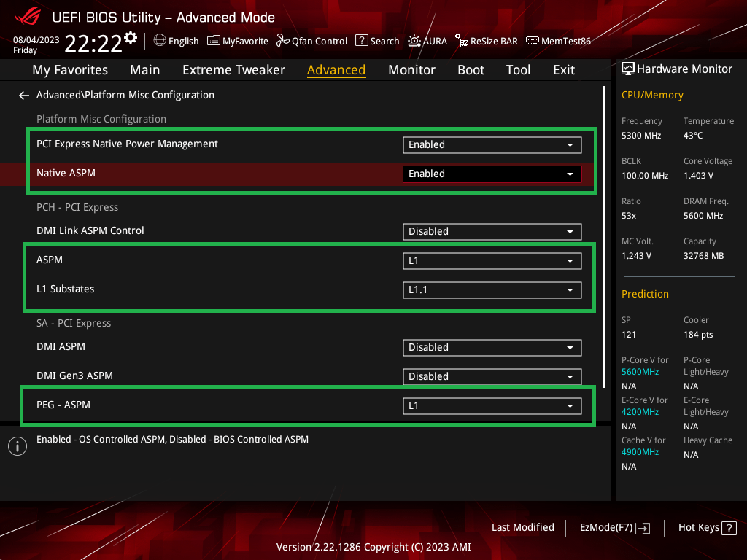Click the 22:22 clock display
This screenshot has width=747, height=560.
(x=93, y=43)
